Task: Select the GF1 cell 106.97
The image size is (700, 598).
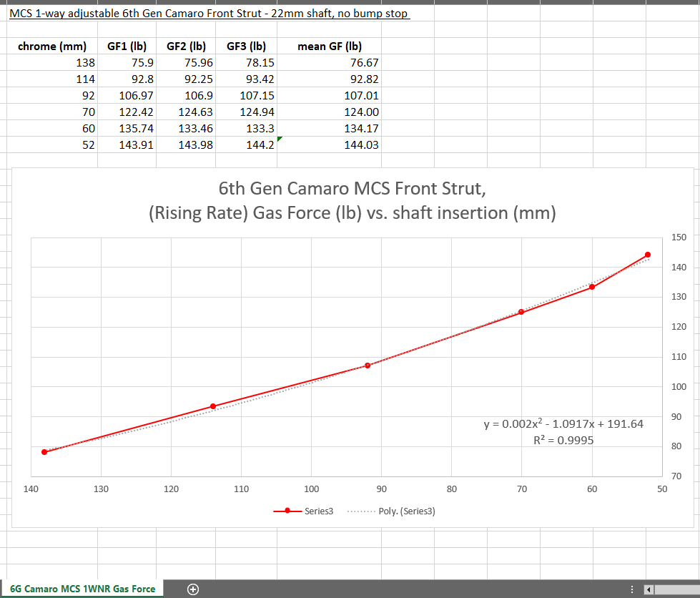Action: pyautogui.click(x=127, y=96)
